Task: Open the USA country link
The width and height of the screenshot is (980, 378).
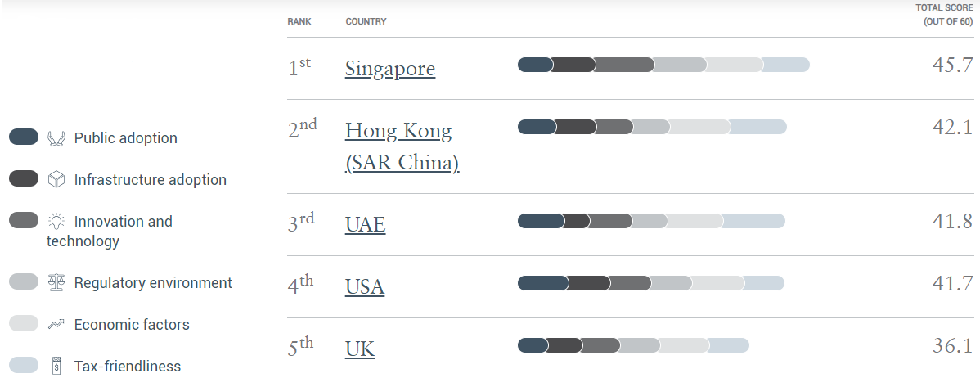Action: [364, 286]
